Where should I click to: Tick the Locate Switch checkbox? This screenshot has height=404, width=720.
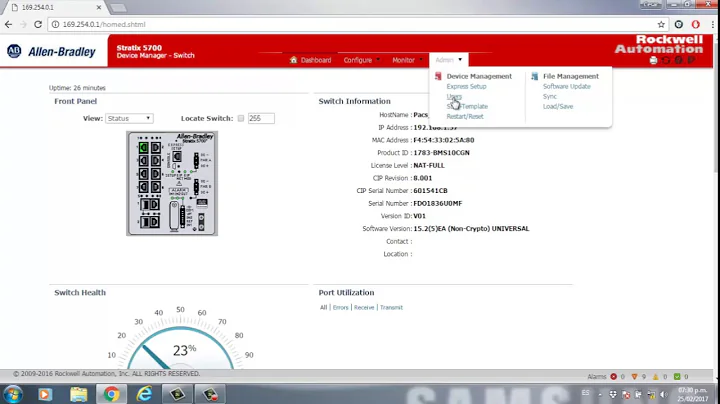click(x=241, y=118)
